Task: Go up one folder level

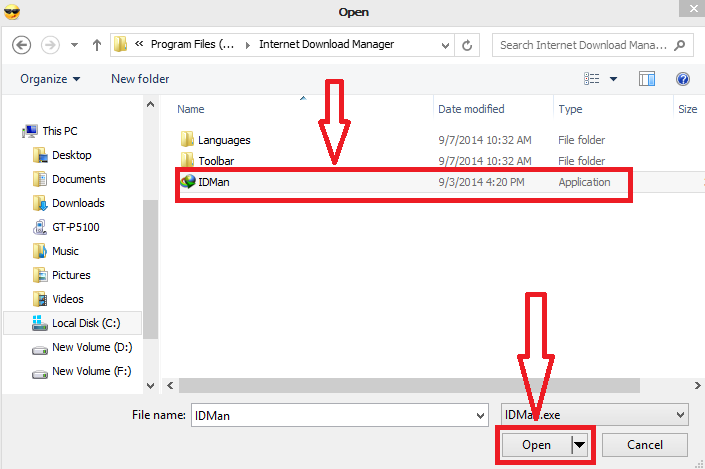Action: (x=97, y=45)
